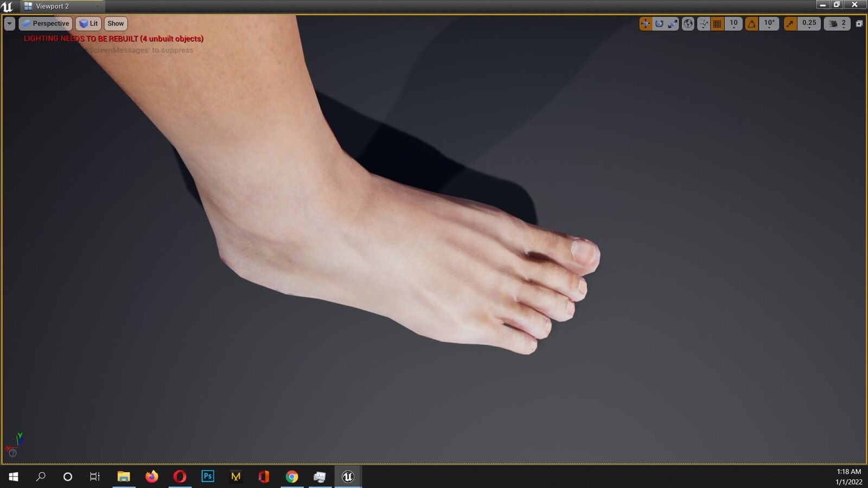868x488 pixels.
Task: Select the scale gizmo tool
Action: click(x=673, y=23)
